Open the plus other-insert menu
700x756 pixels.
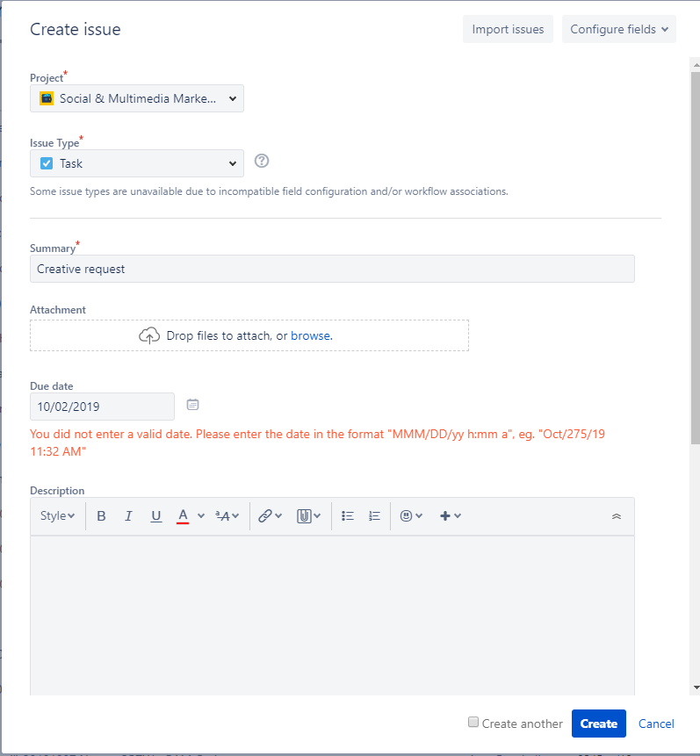pos(451,516)
